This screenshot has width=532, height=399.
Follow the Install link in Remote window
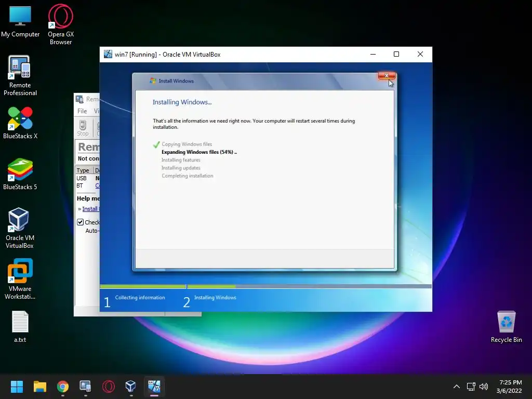point(90,209)
